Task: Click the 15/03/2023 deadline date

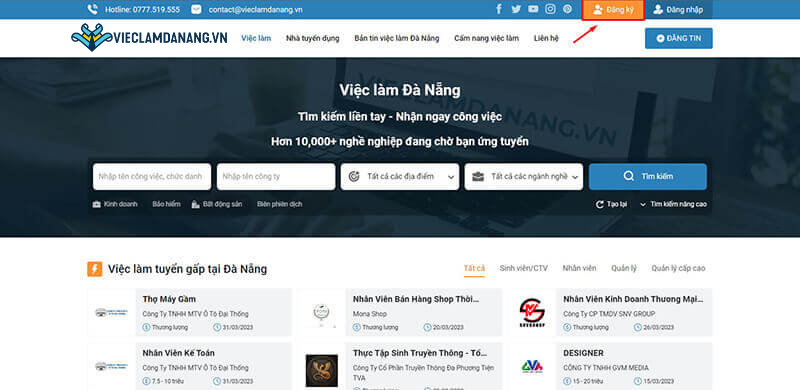Action: point(659,381)
